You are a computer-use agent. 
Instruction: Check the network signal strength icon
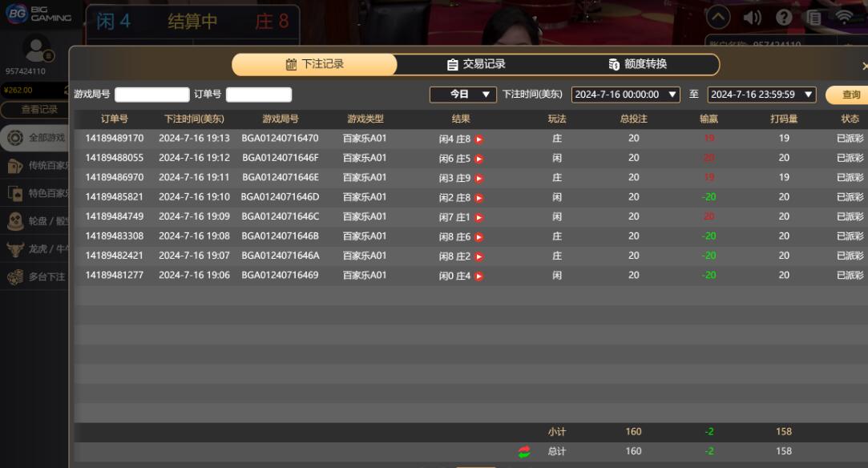[x=845, y=16]
